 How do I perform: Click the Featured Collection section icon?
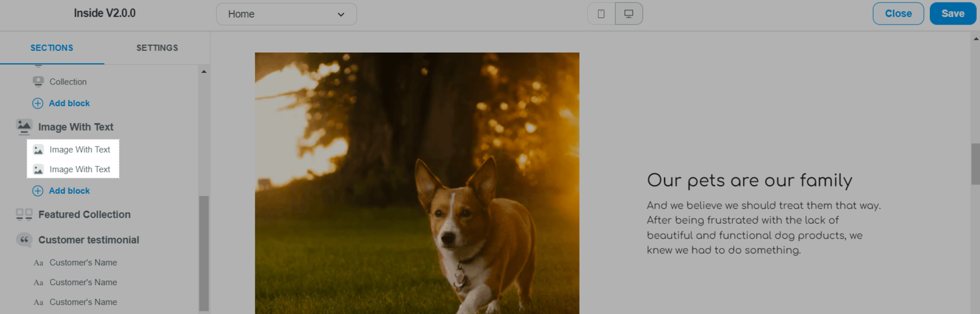[24, 214]
